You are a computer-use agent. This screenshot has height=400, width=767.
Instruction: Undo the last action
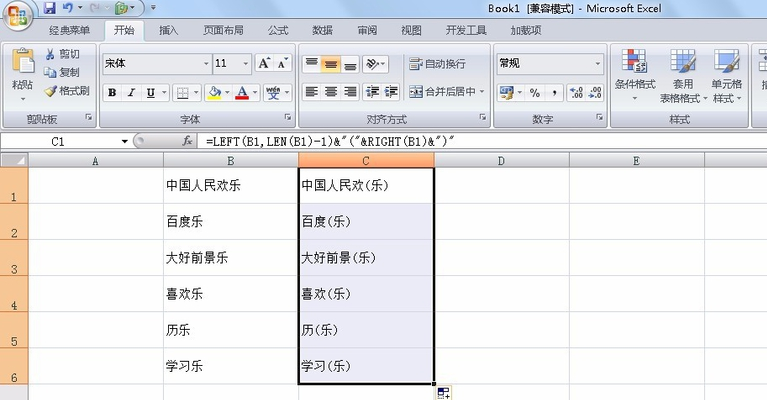pyautogui.click(x=68, y=8)
